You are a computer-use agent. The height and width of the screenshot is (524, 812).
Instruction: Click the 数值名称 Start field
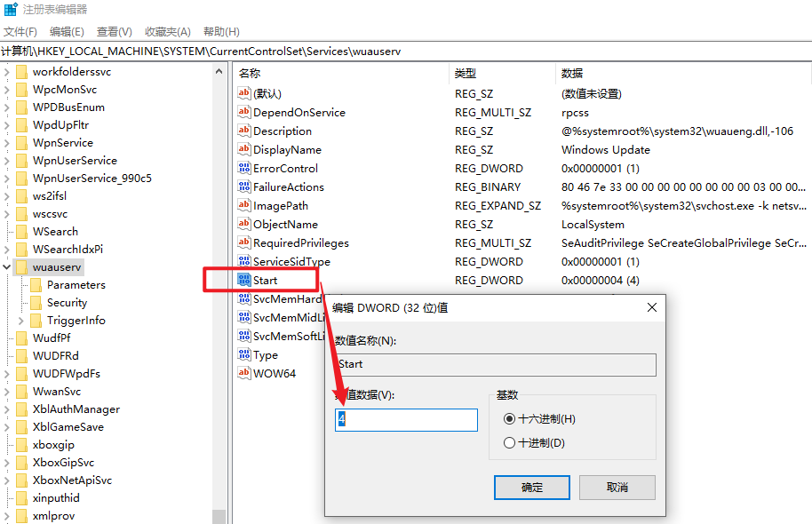tap(496, 364)
